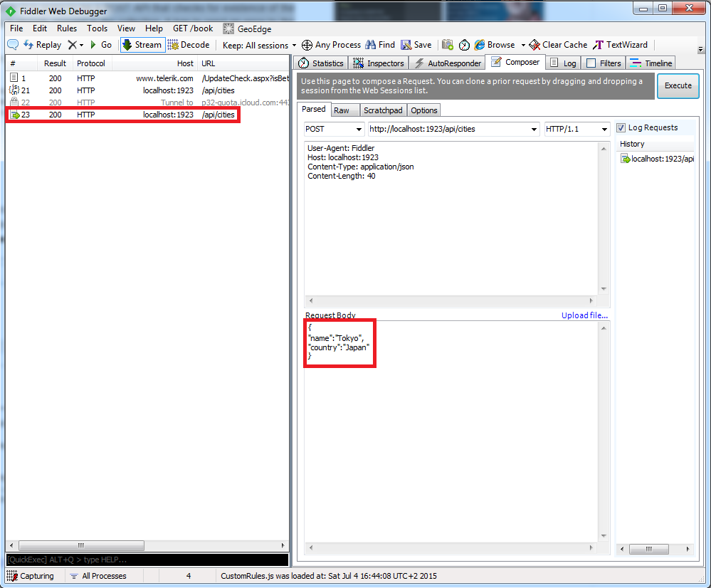Open the Remove sessions X menu
The image size is (711, 588).
click(x=75, y=44)
